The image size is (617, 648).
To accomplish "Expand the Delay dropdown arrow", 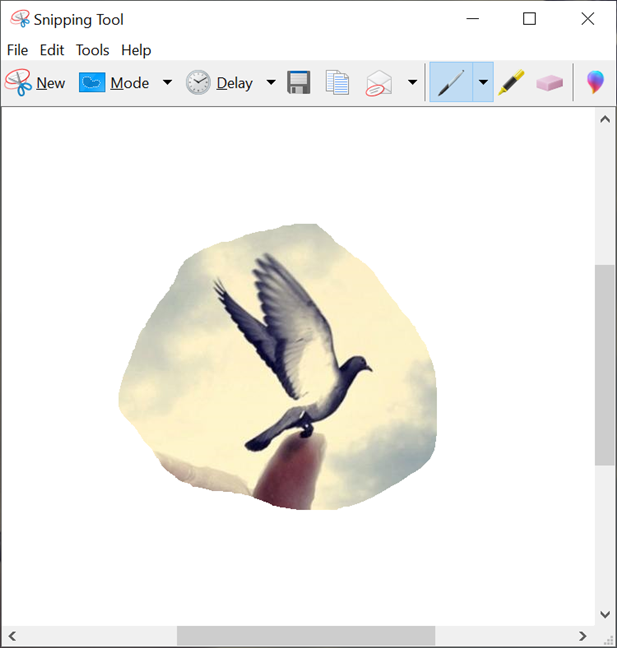I will [x=271, y=82].
